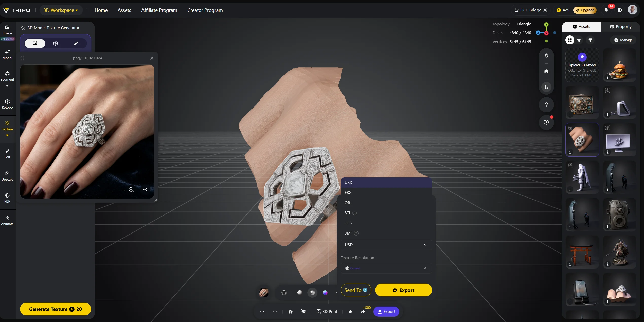Show all assets with grid view button
The width and height of the screenshot is (644, 322).
pyautogui.click(x=570, y=40)
